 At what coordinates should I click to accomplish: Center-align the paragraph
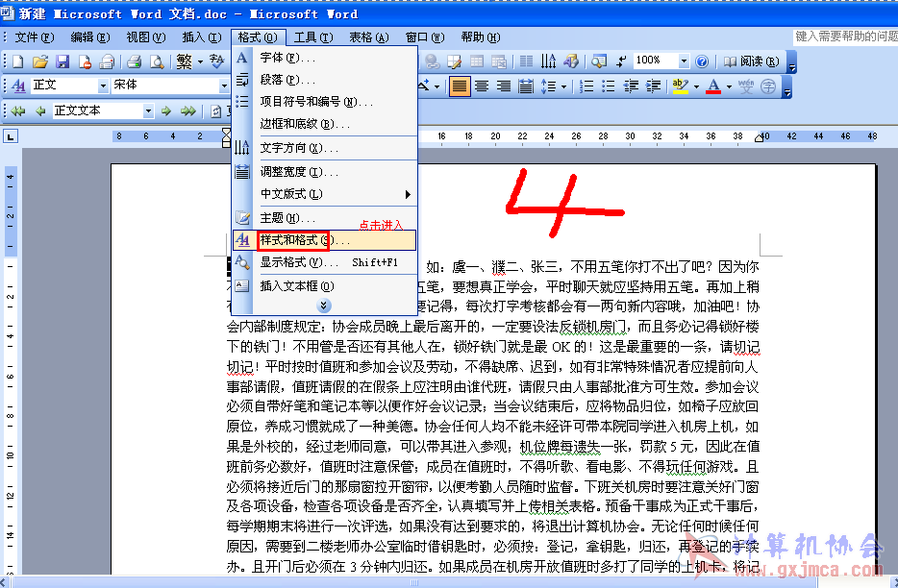pos(481,86)
